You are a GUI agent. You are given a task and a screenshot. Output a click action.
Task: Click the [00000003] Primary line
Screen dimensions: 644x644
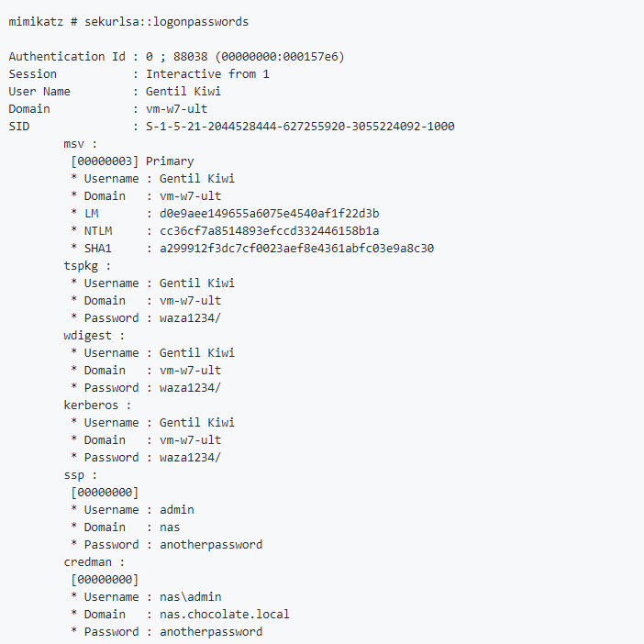(x=132, y=161)
